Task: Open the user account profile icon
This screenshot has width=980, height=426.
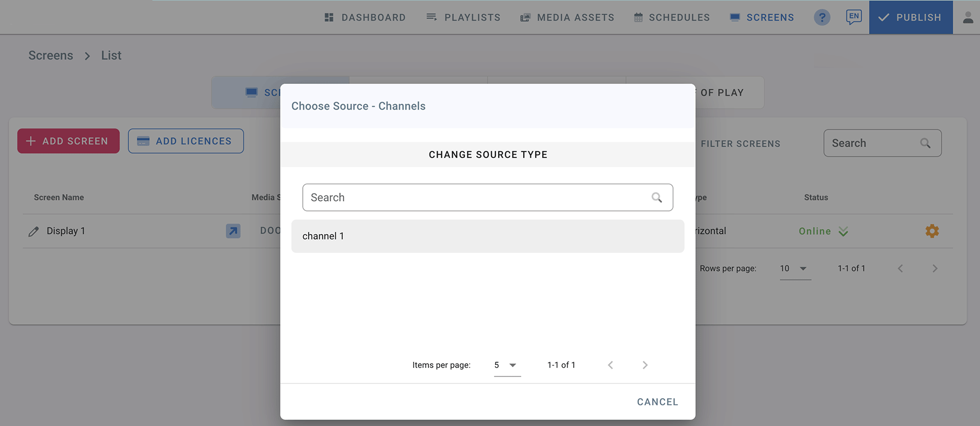Action: (x=967, y=17)
